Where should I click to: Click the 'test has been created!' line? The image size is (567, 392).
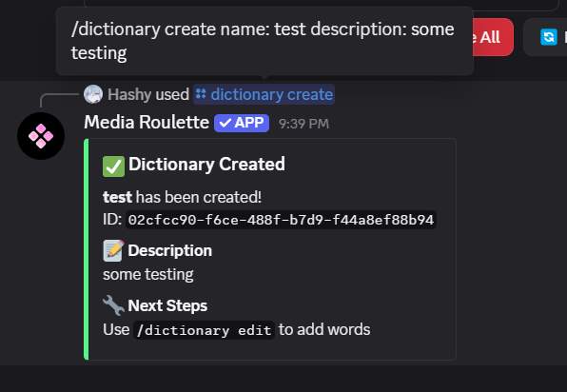point(183,198)
